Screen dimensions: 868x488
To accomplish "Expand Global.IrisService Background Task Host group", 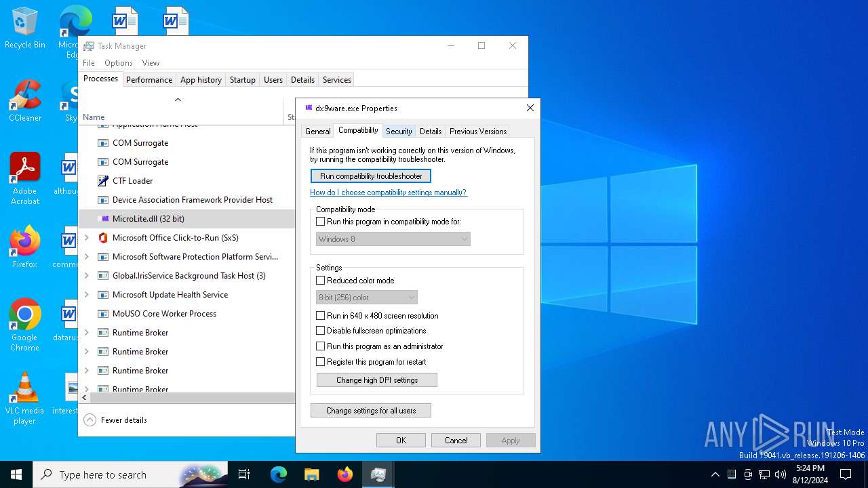I will coord(86,276).
